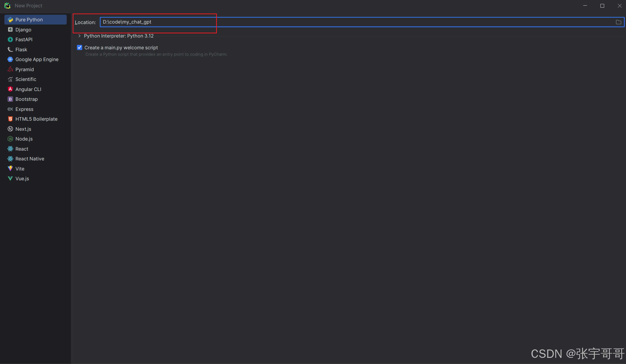
Task: Choose Bootstrap from project list
Action: [x=26, y=99]
